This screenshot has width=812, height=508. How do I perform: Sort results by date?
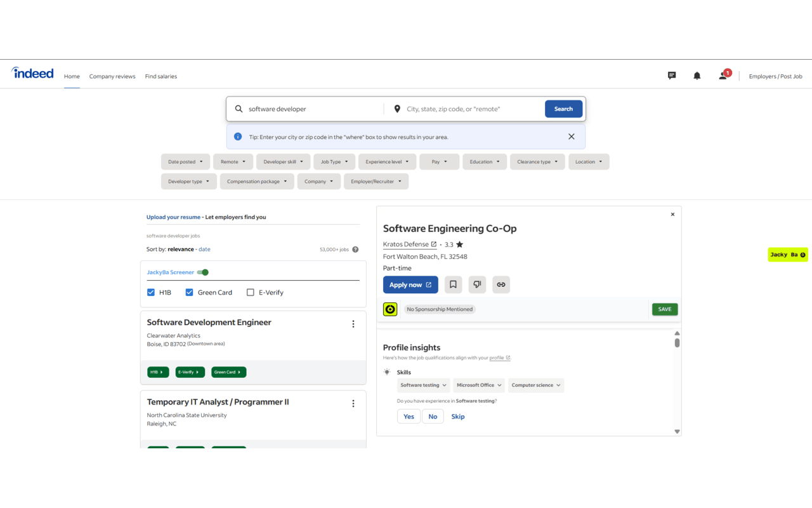point(204,250)
